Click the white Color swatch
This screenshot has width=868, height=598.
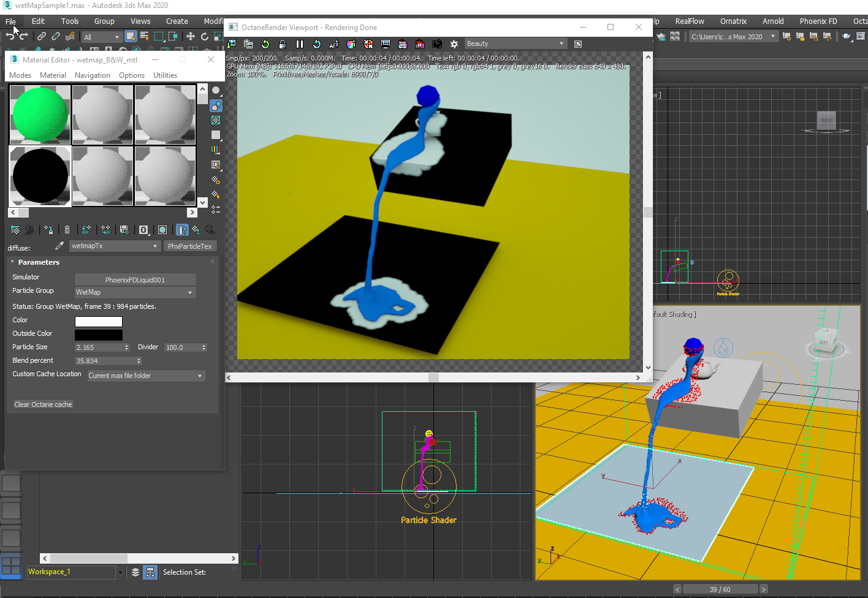click(99, 322)
